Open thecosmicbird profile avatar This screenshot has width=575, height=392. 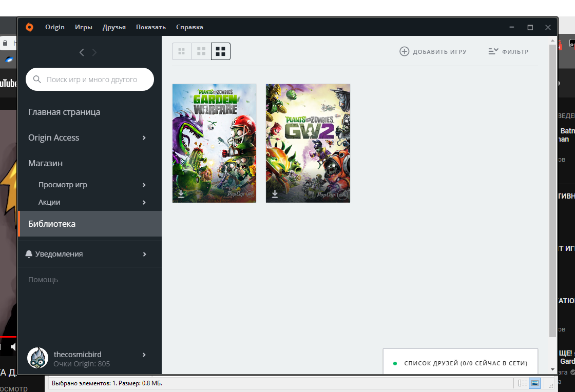tap(38, 358)
